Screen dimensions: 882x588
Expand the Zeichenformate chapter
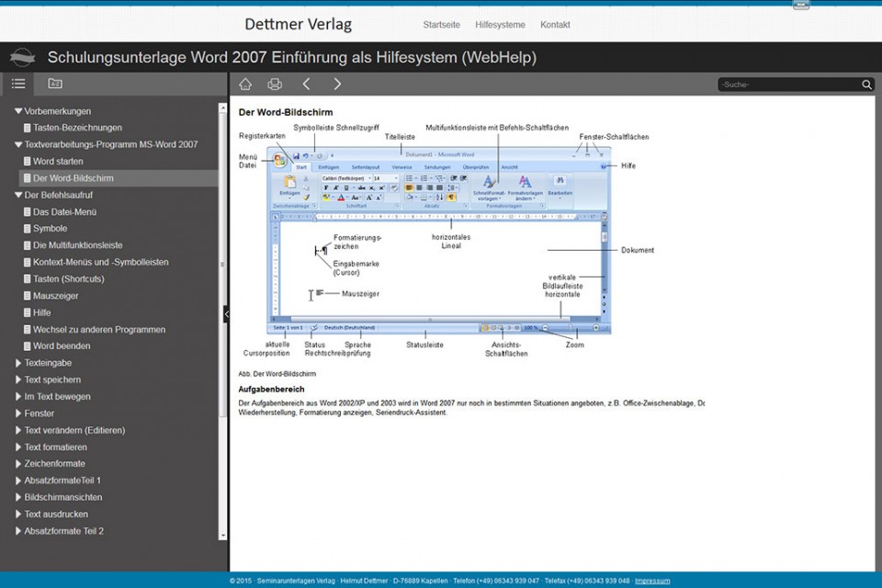18,464
